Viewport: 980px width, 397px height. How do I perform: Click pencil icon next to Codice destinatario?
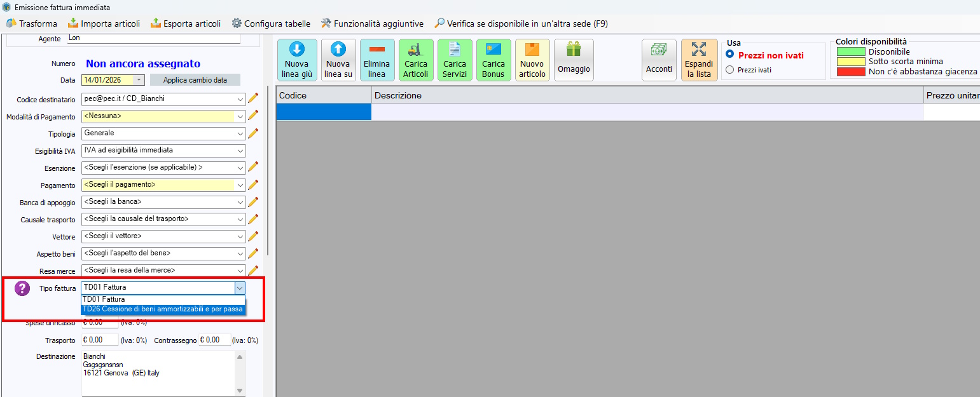(x=253, y=98)
